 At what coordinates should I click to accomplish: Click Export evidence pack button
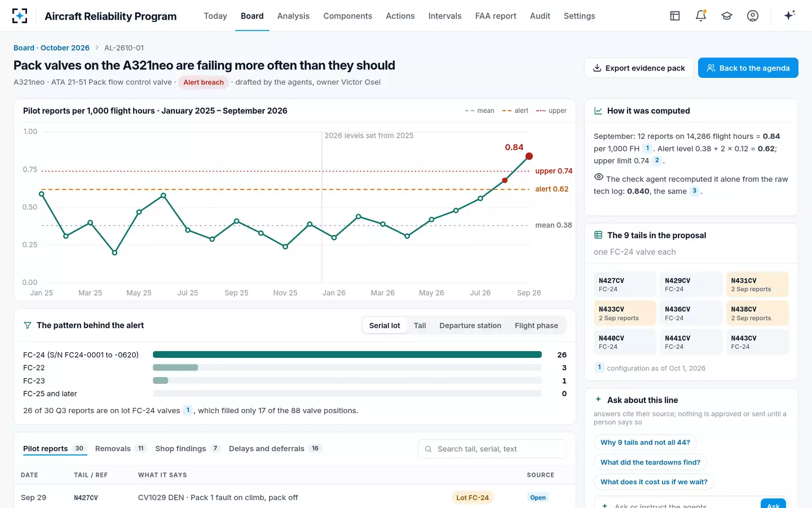pyautogui.click(x=639, y=68)
